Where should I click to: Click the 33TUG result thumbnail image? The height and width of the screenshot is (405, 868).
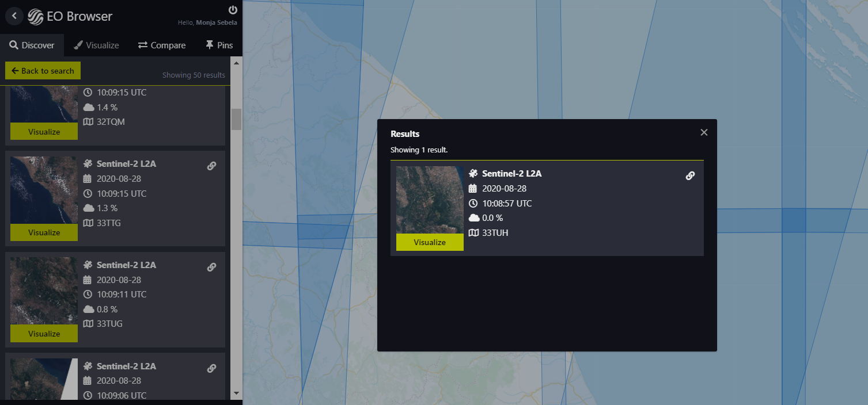(x=44, y=291)
